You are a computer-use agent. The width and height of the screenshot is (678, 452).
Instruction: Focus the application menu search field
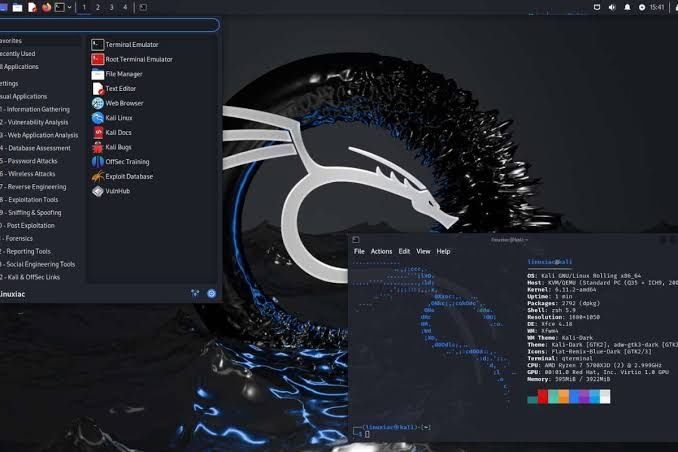(x=109, y=25)
